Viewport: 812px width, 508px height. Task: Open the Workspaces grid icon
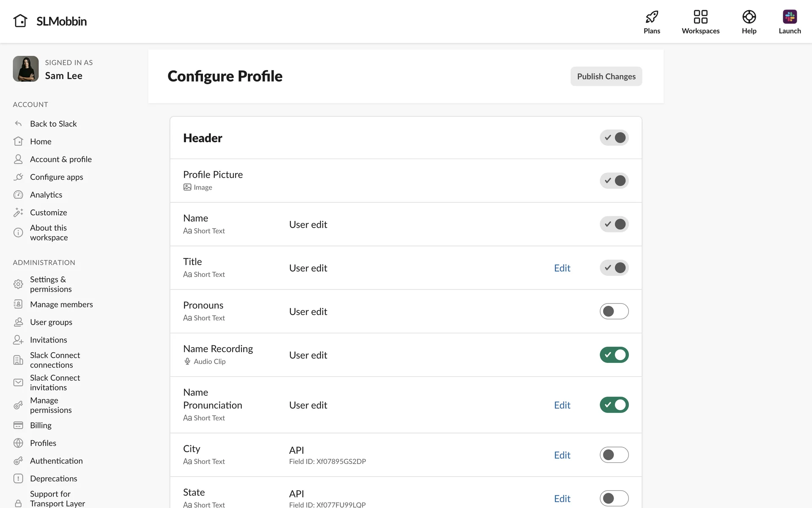pos(700,17)
